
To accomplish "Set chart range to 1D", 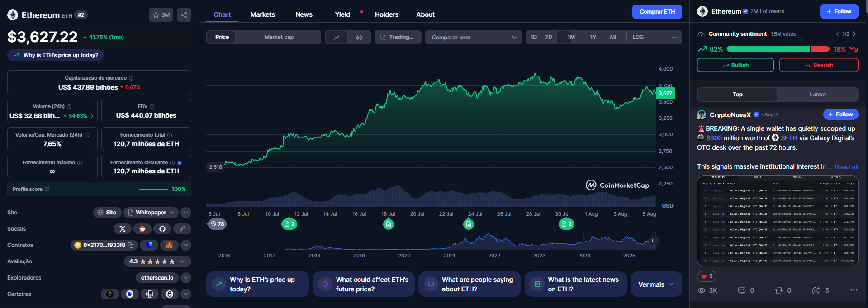I will click(534, 37).
